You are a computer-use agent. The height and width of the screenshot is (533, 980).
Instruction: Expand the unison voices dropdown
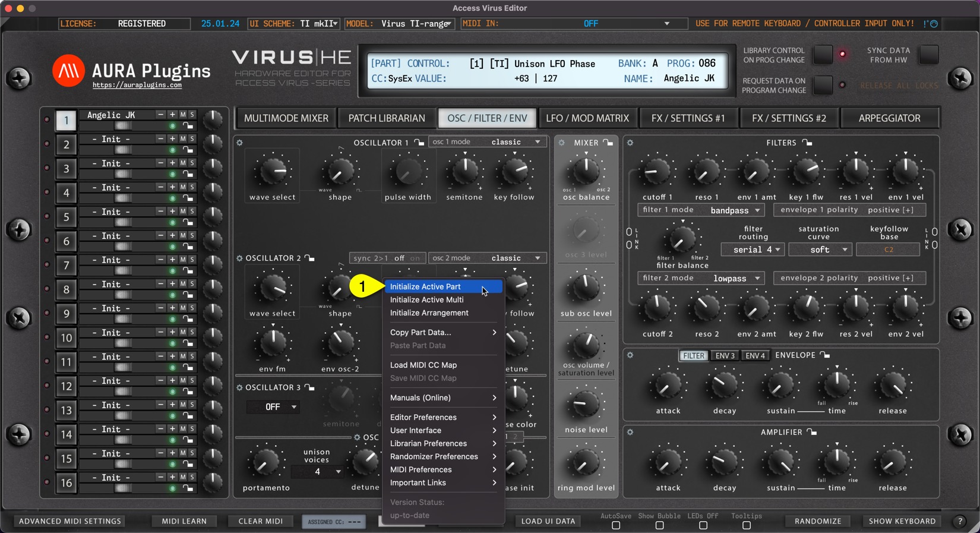coord(318,472)
